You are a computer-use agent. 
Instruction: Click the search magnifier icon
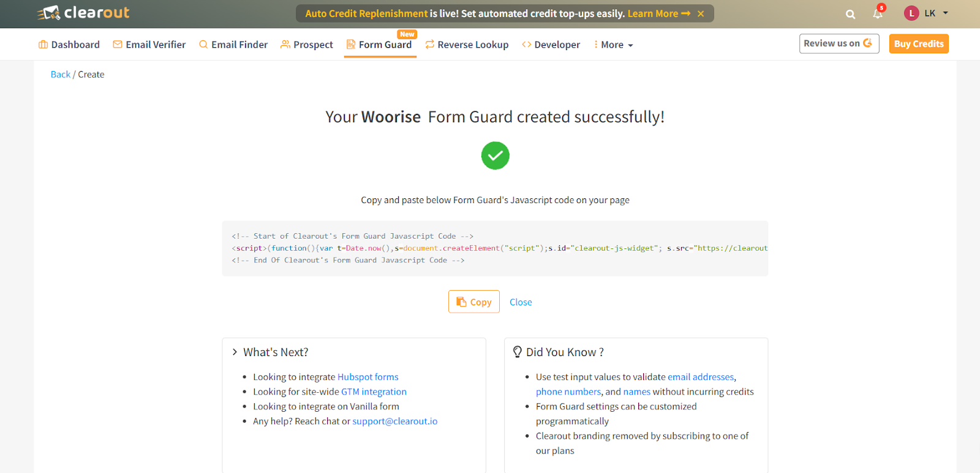coord(850,14)
